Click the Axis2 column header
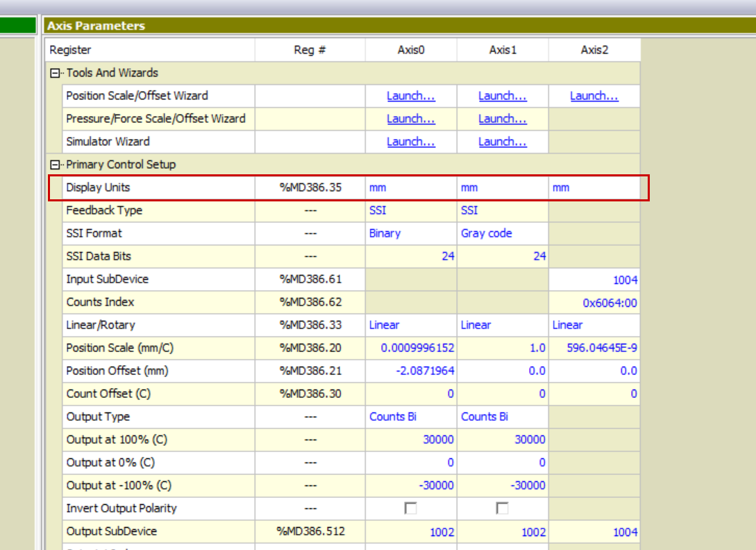Viewport: 756px width, 550px height. pos(594,50)
